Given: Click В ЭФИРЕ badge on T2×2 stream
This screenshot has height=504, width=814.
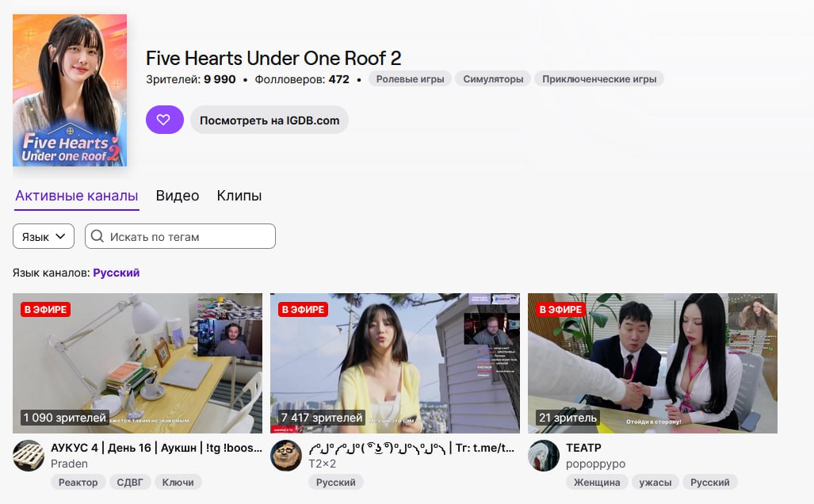Looking at the screenshot, I should point(304,309).
